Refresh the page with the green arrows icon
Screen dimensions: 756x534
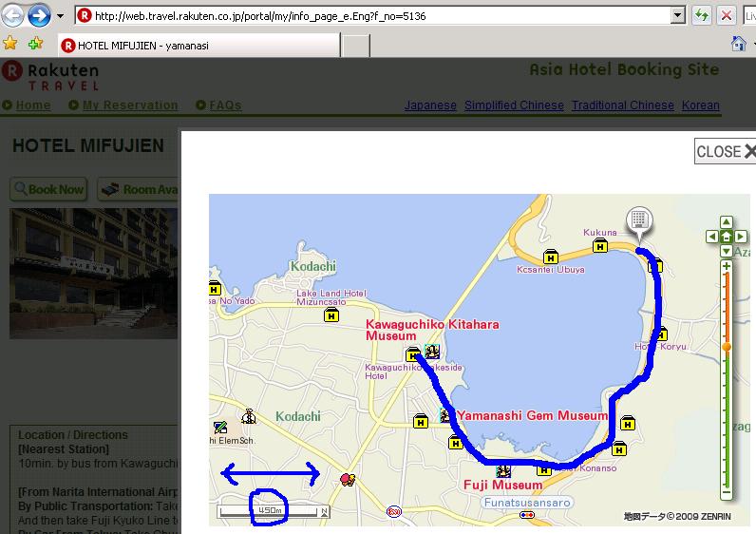(x=702, y=16)
